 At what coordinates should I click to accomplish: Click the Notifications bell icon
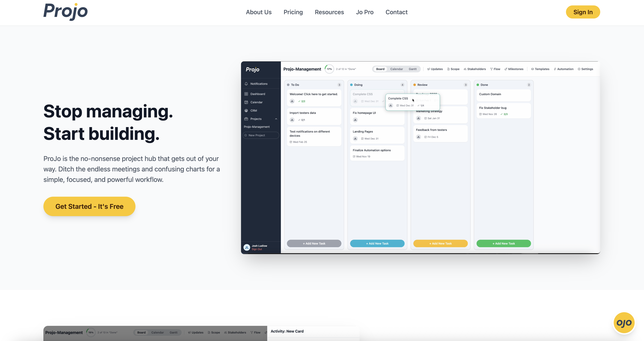point(246,84)
